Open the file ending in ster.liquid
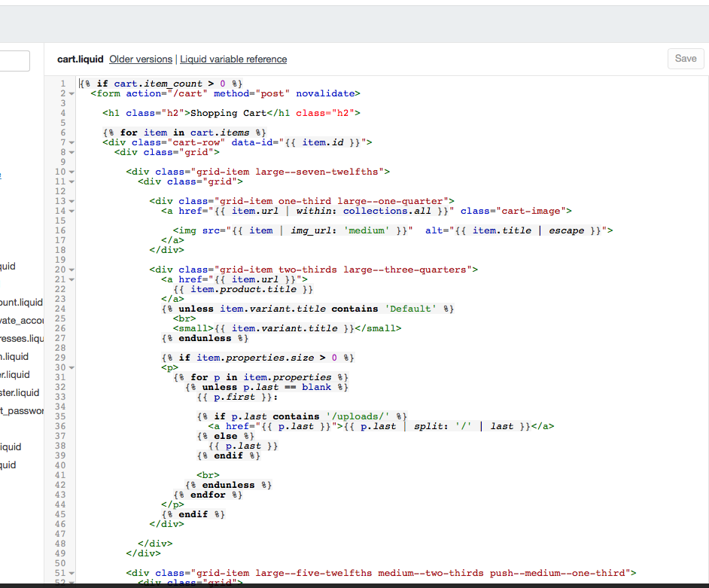The height and width of the screenshot is (588, 709). [x=20, y=392]
